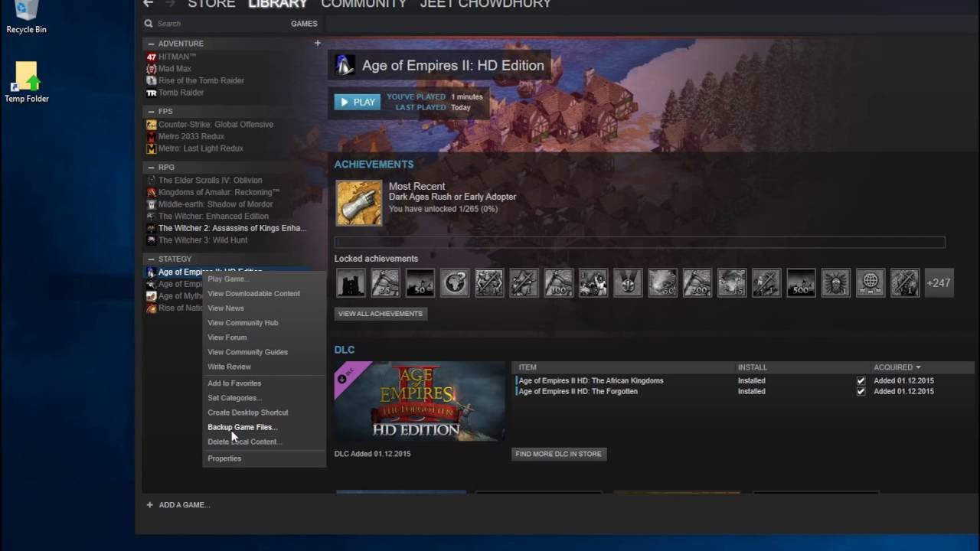980x551 pixels.
Task: Select the globe network locked achievement icon
Action: coord(870,283)
